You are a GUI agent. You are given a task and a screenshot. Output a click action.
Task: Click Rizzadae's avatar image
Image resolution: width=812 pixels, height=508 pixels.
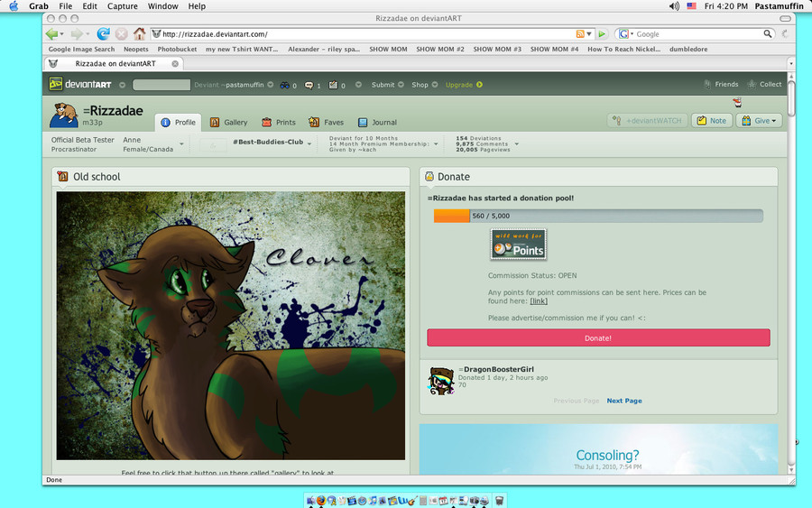[64, 115]
